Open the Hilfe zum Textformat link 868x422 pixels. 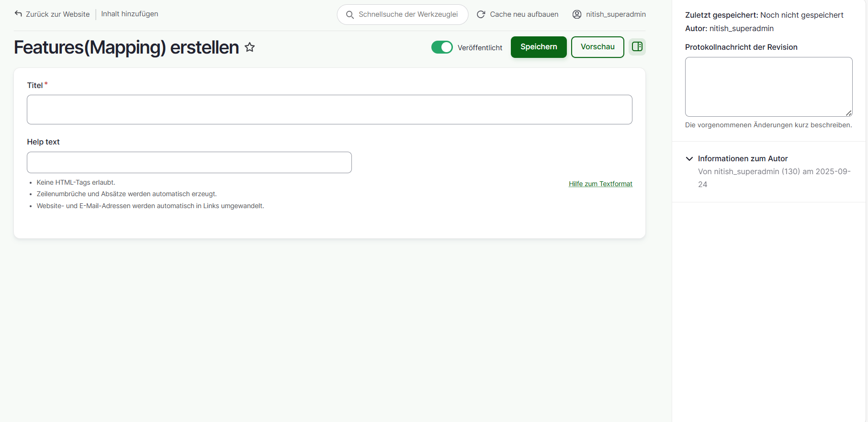(600, 184)
